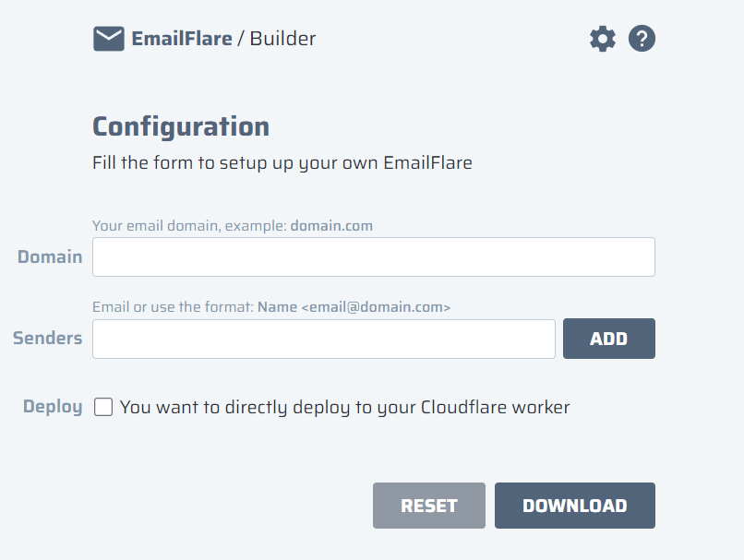Click the EmailFlare brand icon top left
This screenshot has width=744, height=560.
pos(108,39)
